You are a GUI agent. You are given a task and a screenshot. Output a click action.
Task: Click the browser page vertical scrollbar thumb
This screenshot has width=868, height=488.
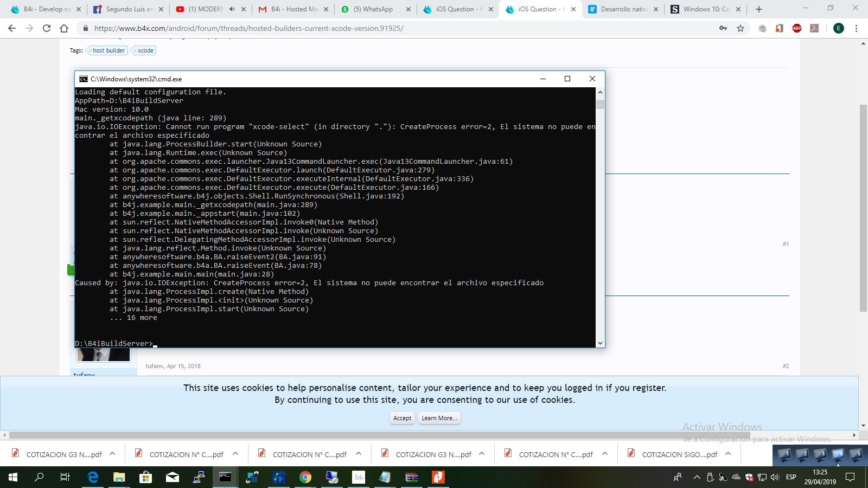(863, 208)
